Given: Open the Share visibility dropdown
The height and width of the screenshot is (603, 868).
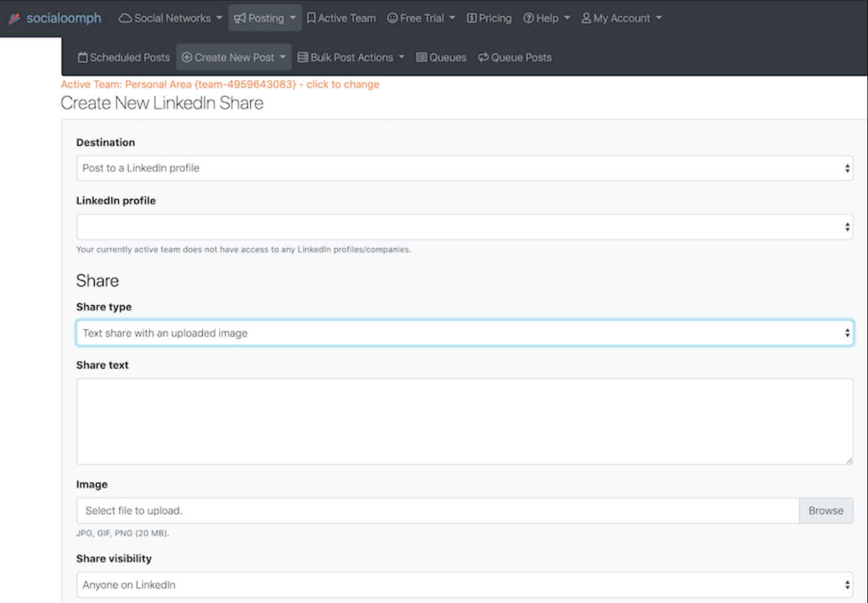Looking at the screenshot, I should pos(465,585).
